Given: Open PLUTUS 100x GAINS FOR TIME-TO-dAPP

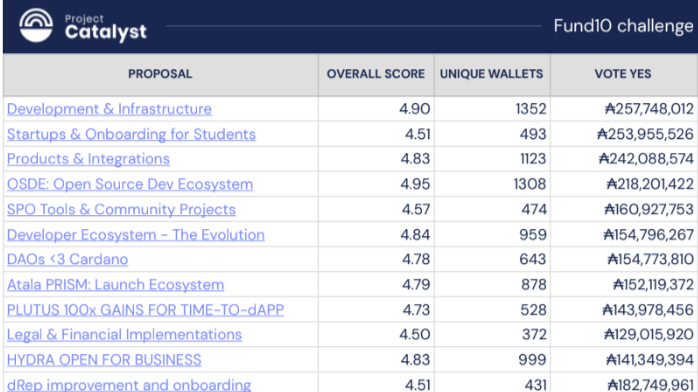Looking at the screenshot, I should click(x=145, y=310).
